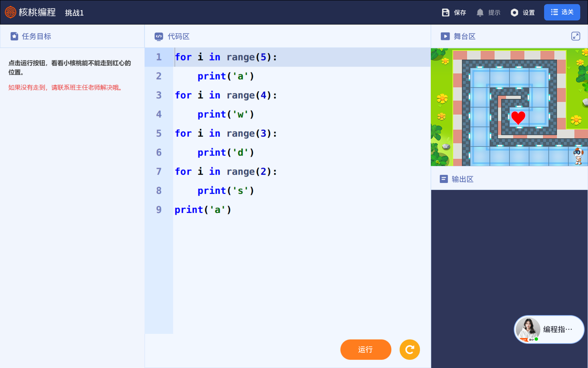Click the 保存 label text
Viewport: 588px width, 368px height.
click(460, 13)
